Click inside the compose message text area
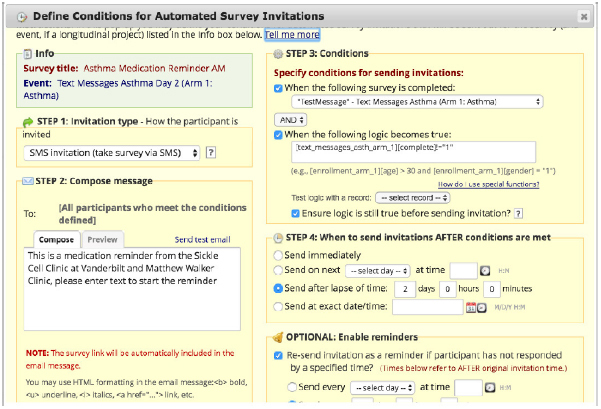The width and height of the screenshot is (601, 409). (132, 289)
